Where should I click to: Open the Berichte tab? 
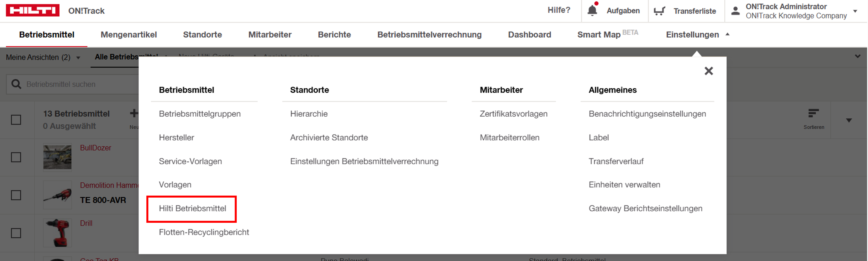click(334, 35)
